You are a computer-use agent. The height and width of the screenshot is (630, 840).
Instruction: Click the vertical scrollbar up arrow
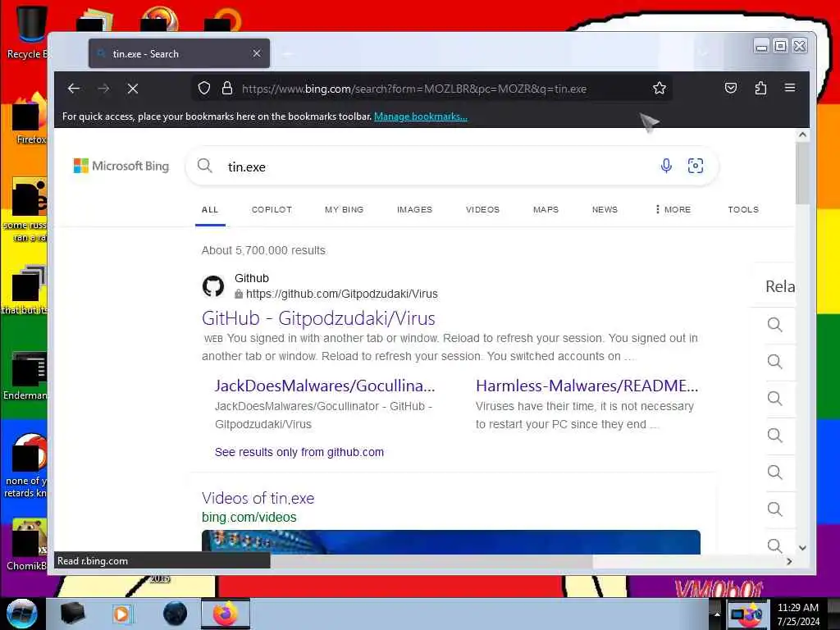[x=802, y=135]
